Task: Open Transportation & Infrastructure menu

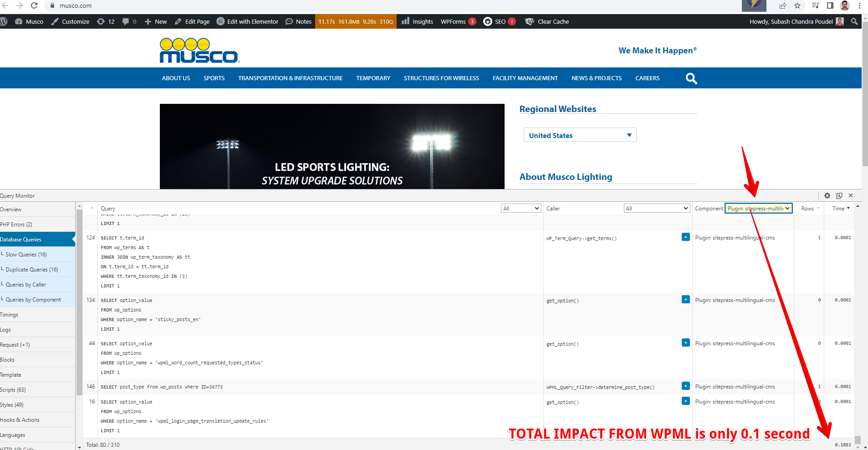Action: click(x=290, y=78)
